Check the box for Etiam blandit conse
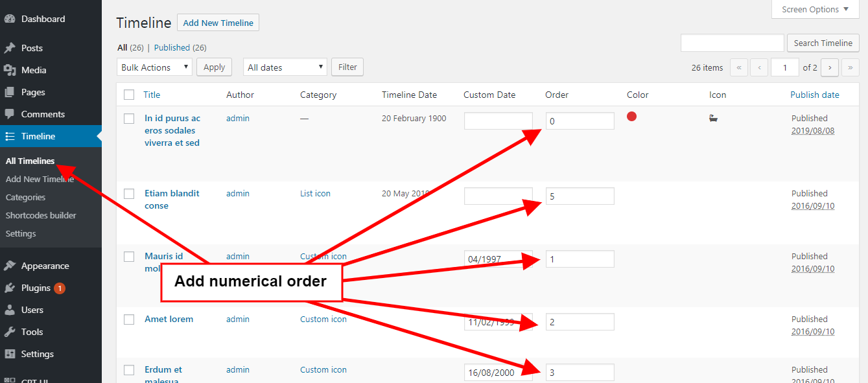This screenshot has width=868, height=383. click(129, 194)
